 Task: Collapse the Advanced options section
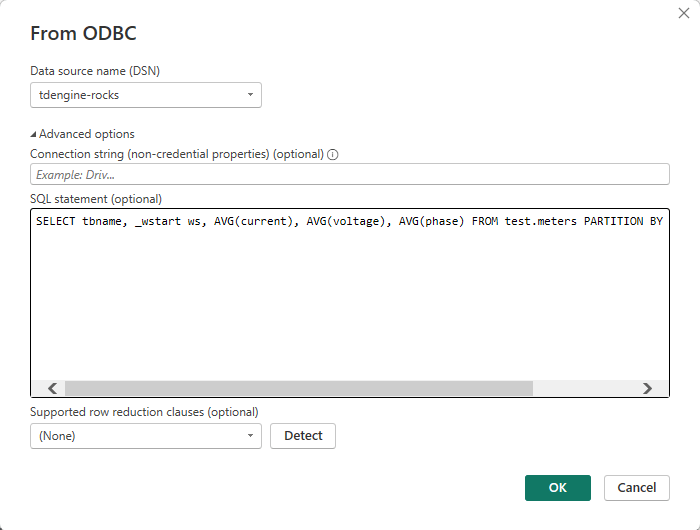[82, 134]
